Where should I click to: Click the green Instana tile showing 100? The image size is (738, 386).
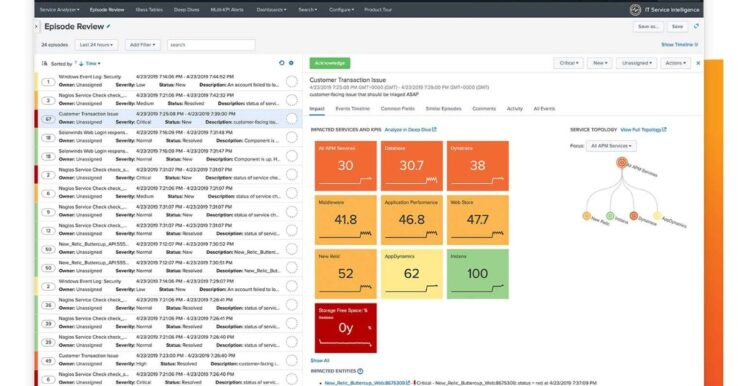(x=477, y=274)
